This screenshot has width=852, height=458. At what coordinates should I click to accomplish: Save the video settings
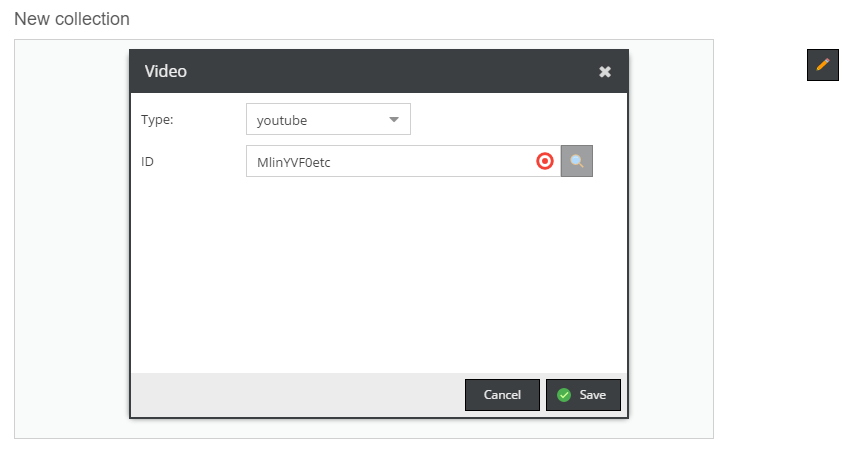tap(583, 395)
